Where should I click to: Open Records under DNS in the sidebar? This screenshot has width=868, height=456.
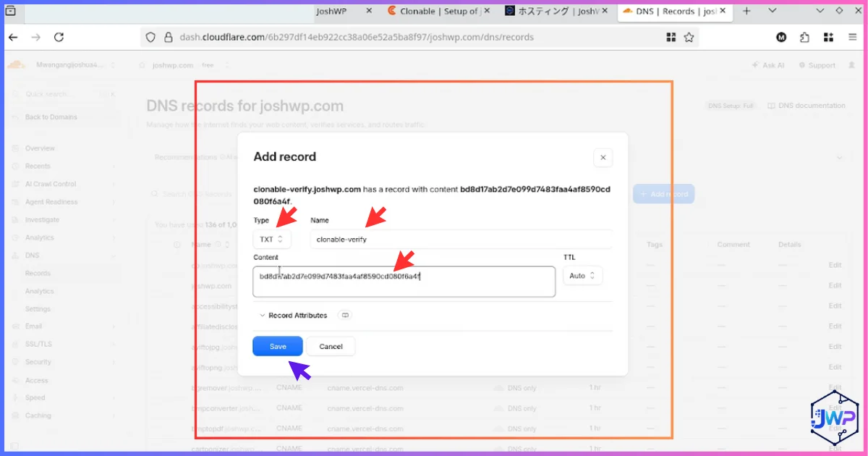[38, 274]
